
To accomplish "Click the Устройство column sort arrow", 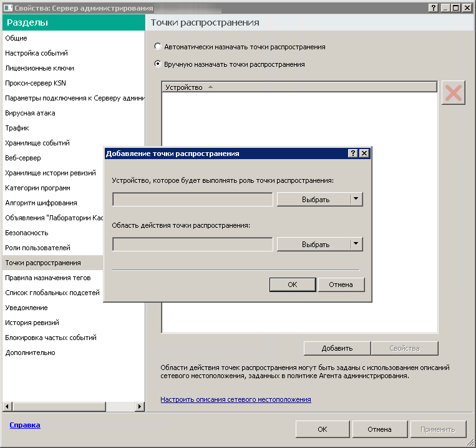I will tap(210, 87).
